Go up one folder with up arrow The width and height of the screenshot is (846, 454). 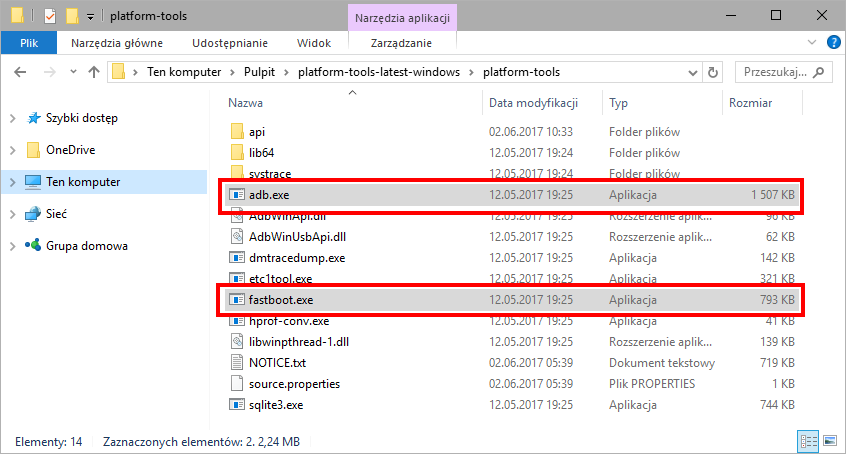(94, 72)
